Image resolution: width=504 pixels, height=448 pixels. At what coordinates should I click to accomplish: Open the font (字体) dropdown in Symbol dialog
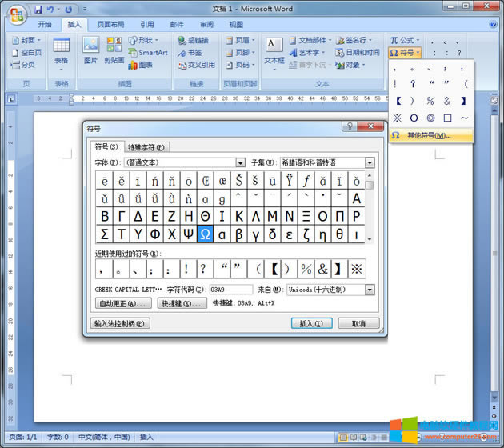pos(240,162)
